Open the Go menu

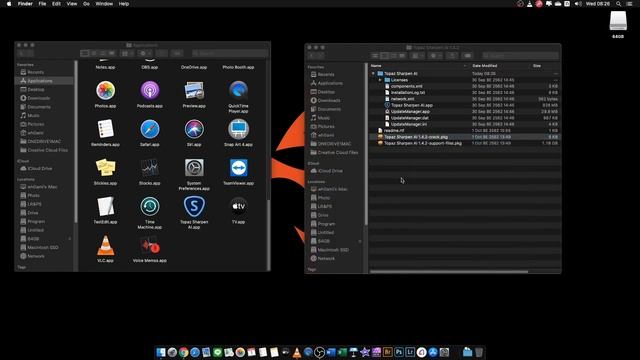(86, 4)
